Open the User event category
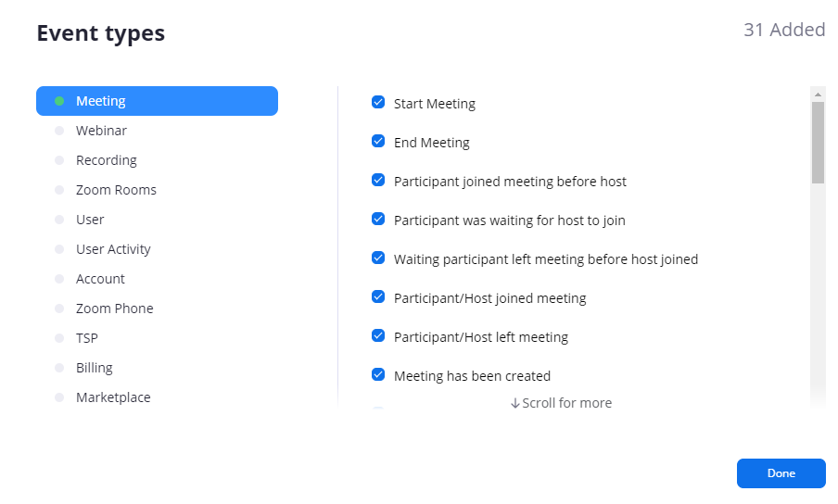The image size is (838, 504). point(90,220)
